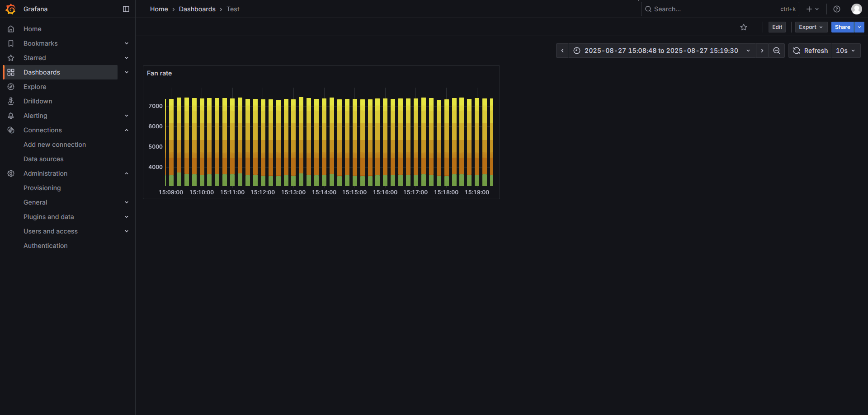Toggle the sidebar dock menu icon
Screen dimensions: 868x415
click(x=126, y=9)
